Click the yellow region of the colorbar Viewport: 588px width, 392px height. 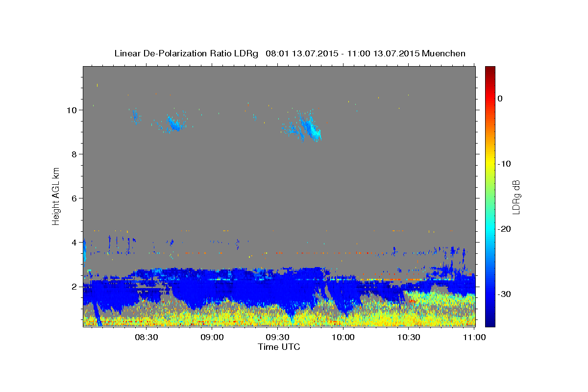[490, 164]
